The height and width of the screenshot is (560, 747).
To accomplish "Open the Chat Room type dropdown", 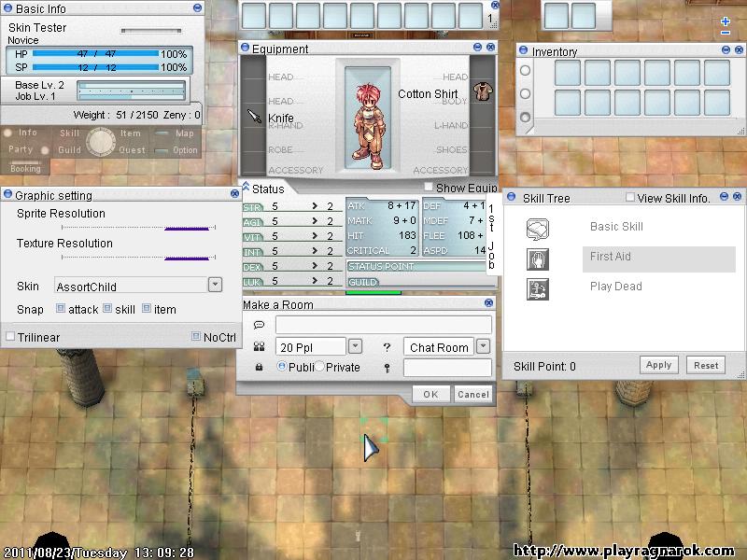I will (483, 346).
